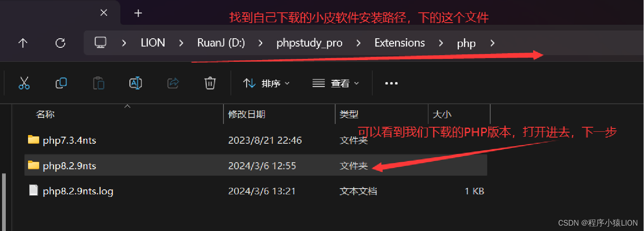Click the computer monitor icon in address bar
Screen dimensions: 644x231
pyautogui.click(x=101, y=42)
